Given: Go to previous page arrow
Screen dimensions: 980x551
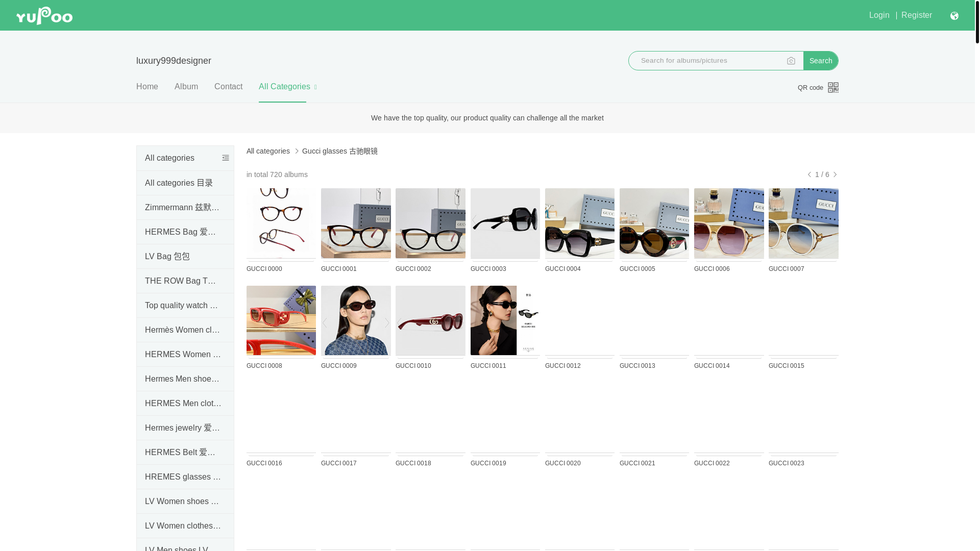Looking at the screenshot, I should (x=810, y=174).
